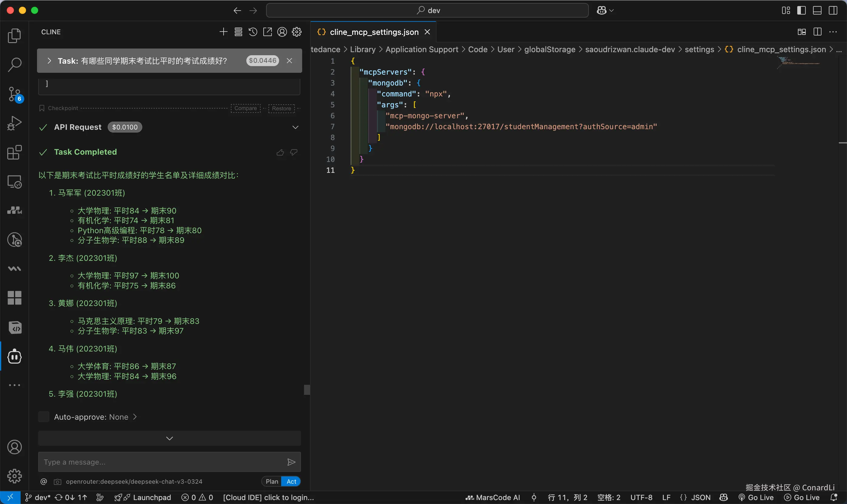Open Cline MCP Servers panel icon

coord(238,32)
